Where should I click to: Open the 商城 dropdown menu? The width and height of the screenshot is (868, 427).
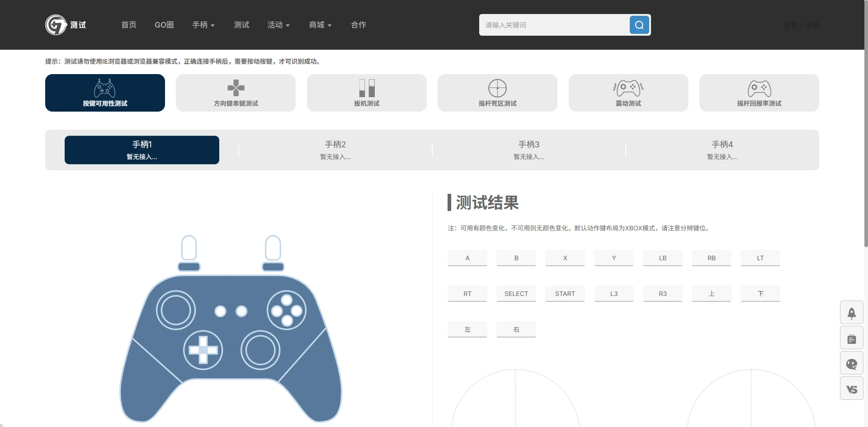tap(320, 25)
